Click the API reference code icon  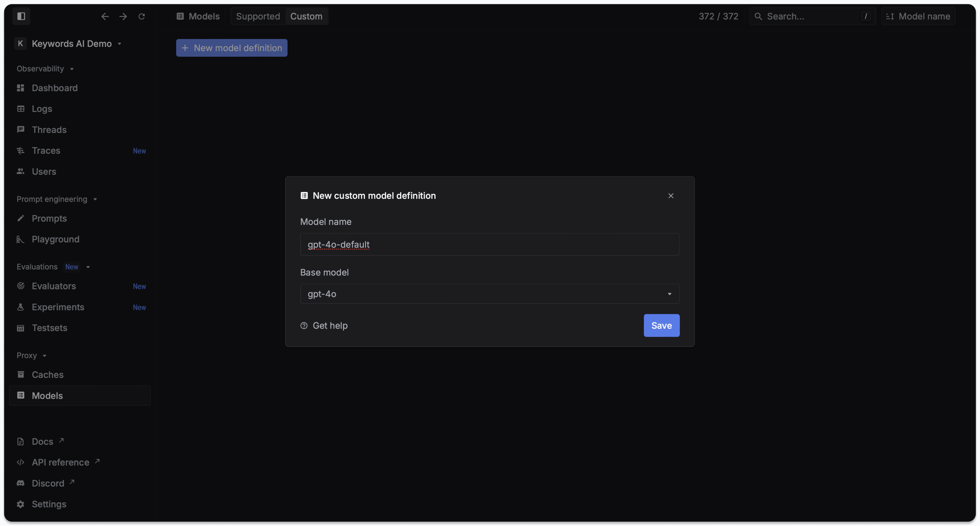(20, 462)
